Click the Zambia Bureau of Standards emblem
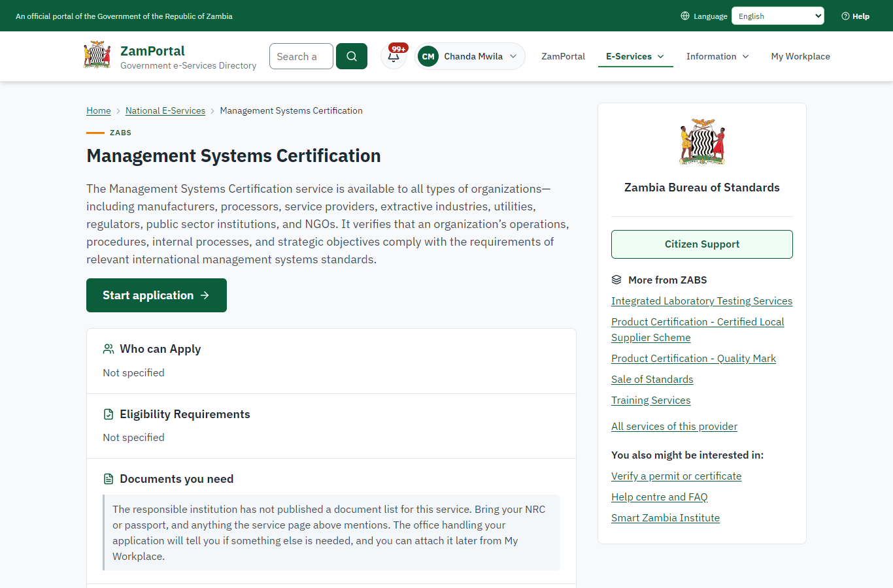893x588 pixels. [x=702, y=142]
